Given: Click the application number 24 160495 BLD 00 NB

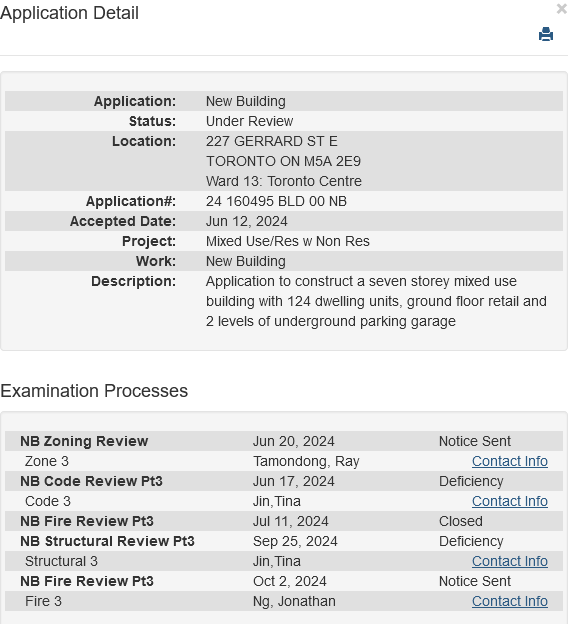Looking at the screenshot, I should [x=276, y=201].
